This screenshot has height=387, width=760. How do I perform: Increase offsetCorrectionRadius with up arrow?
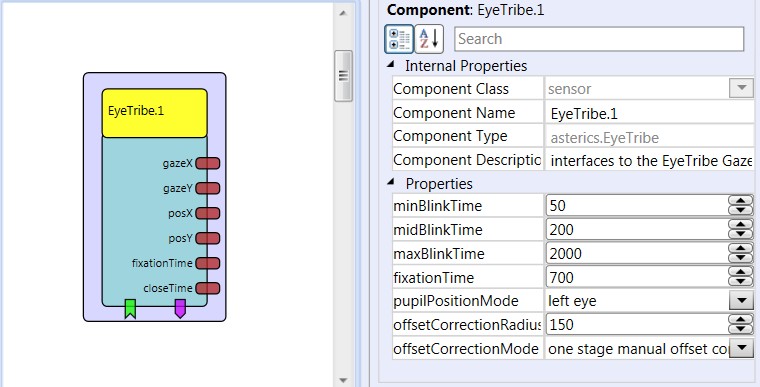(x=741, y=319)
